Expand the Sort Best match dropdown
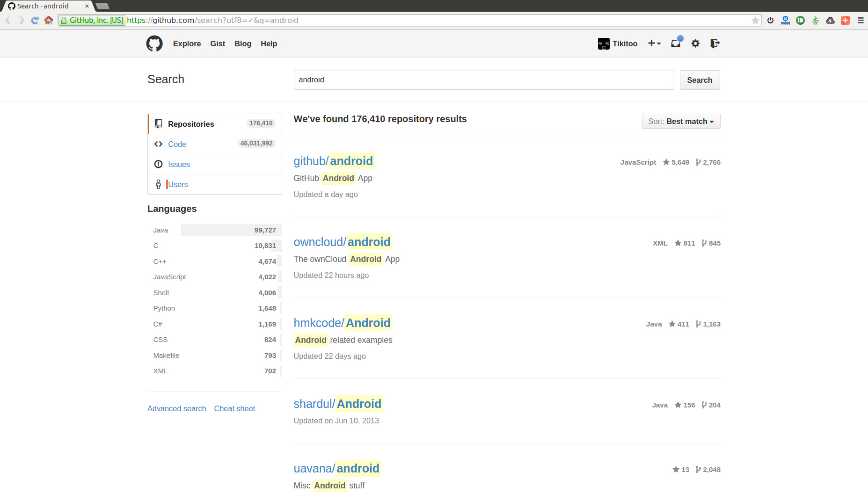The image size is (868, 494). 681,121
